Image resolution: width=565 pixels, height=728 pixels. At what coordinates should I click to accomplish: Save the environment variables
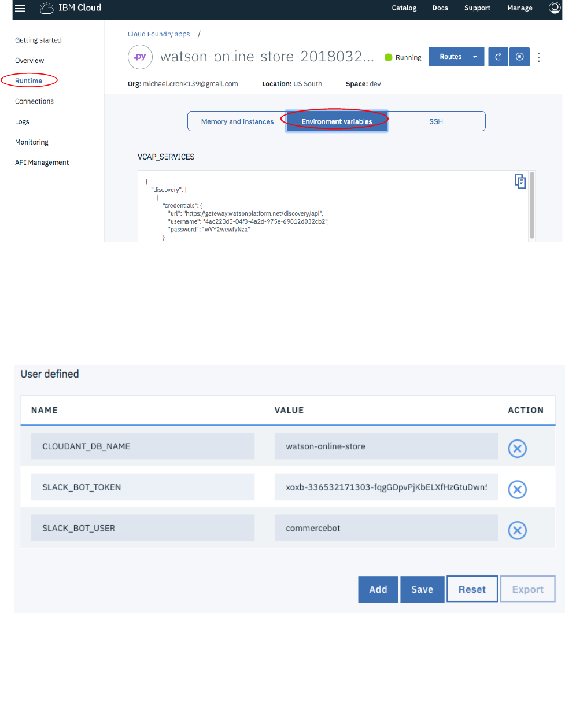click(422, 589)
